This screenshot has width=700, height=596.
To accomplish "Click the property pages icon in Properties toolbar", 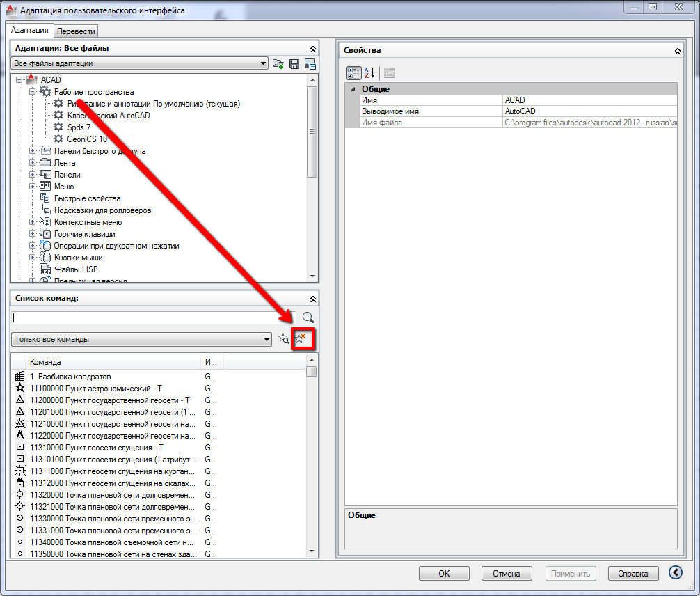I will [390, 72].
